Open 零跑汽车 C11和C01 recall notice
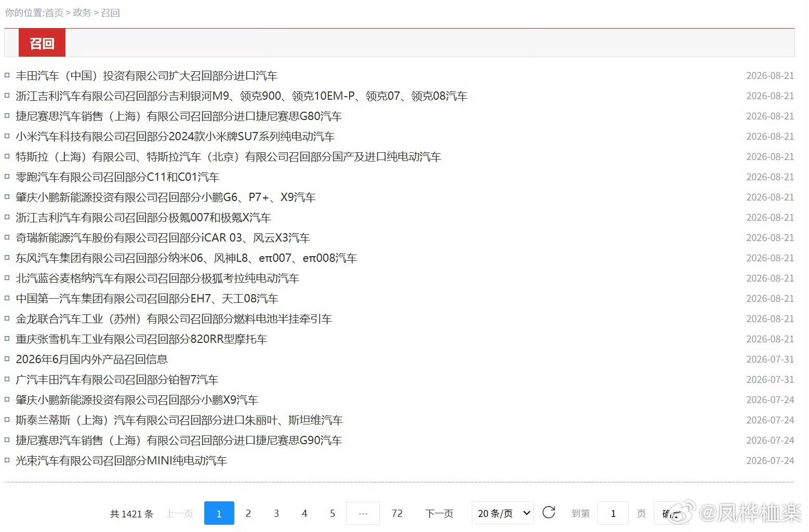 click(x=117, y=177)
